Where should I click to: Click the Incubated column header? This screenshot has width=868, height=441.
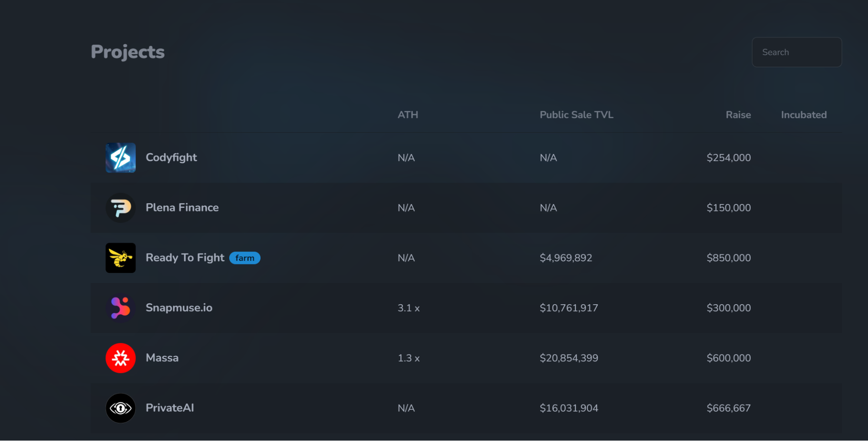click(x=803, y=115)
